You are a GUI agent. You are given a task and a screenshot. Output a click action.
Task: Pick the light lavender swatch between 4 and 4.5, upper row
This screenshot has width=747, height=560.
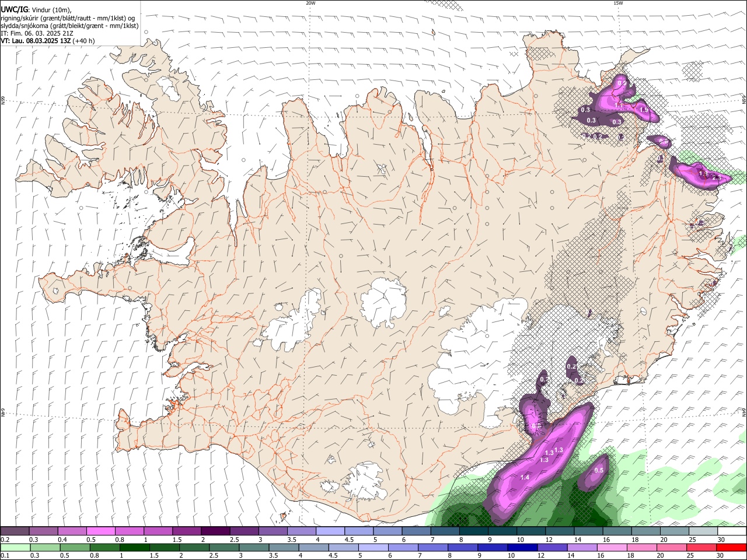(330, 531)
